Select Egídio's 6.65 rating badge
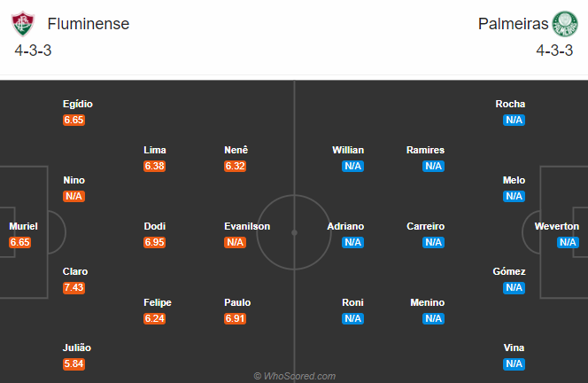 point(73,121)
